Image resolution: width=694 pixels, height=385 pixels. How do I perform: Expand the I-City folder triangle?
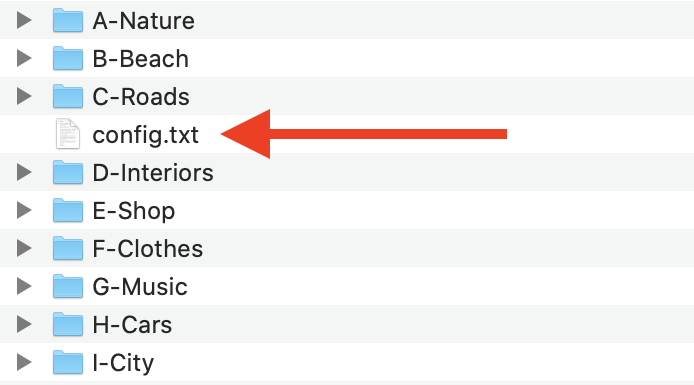tap(24, 363)
